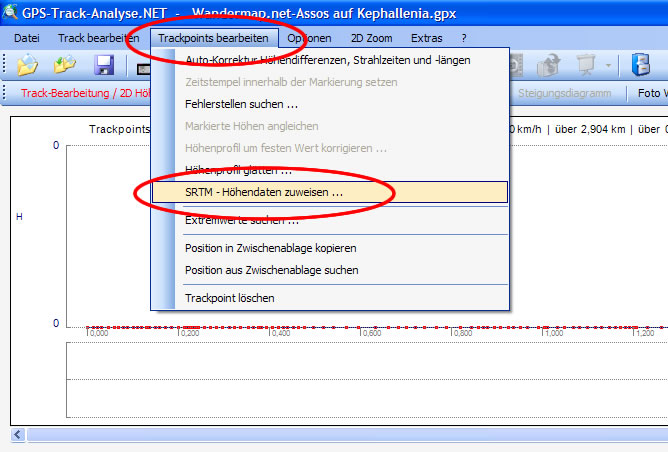Choose Position in Zwischenablage kopieren
668x452 pixels.
pyautogui.click(x=270, y=247)
